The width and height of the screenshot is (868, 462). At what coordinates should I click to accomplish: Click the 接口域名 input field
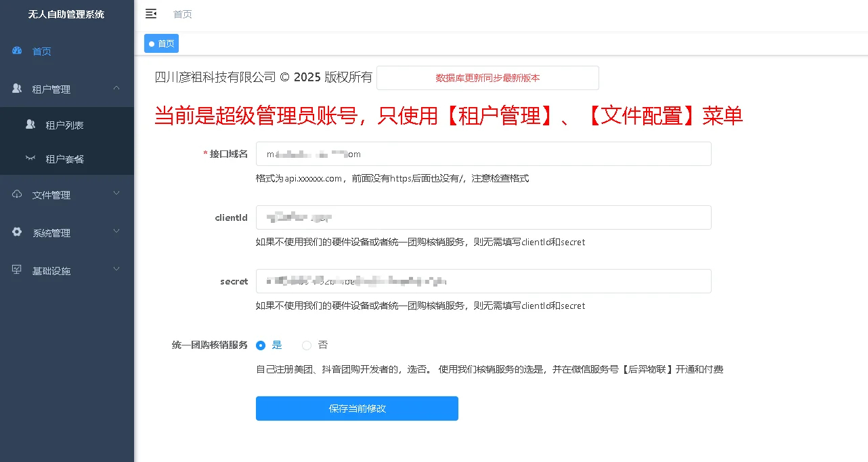(483, 154)
